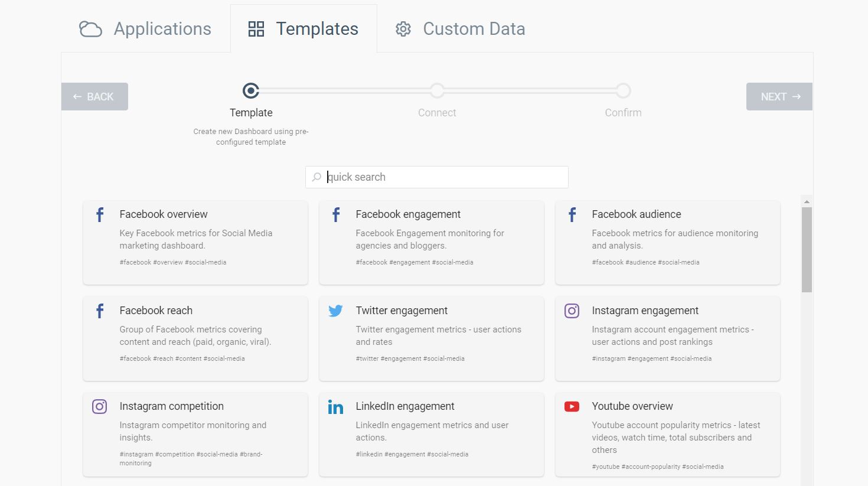Select the Confirm step circle
The height and width of the screenshot is (486, 868).
[623, 90]
